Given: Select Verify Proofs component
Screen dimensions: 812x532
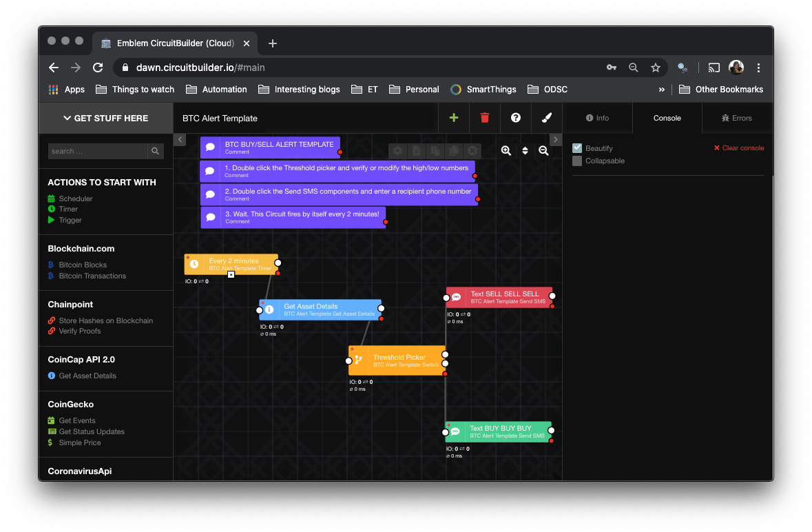Looking at the screenshot, I should click(74, 331).
